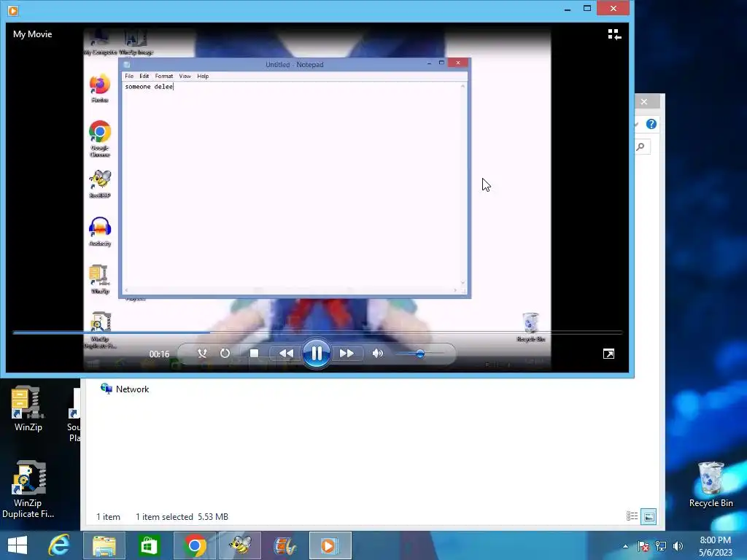Open File Explorer taskbar icon
This screenshot has width=747, height=560.
click(x=104, y=545)
